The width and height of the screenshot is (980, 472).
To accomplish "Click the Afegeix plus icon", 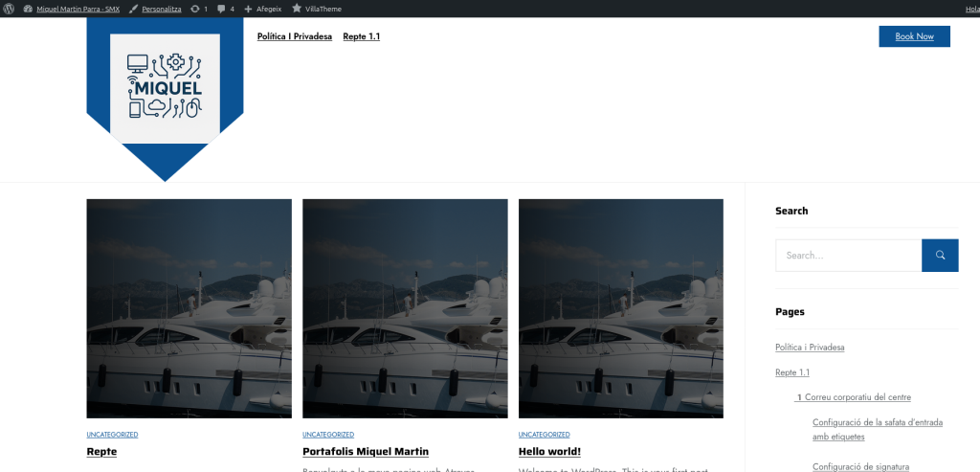I will [248, 9].
